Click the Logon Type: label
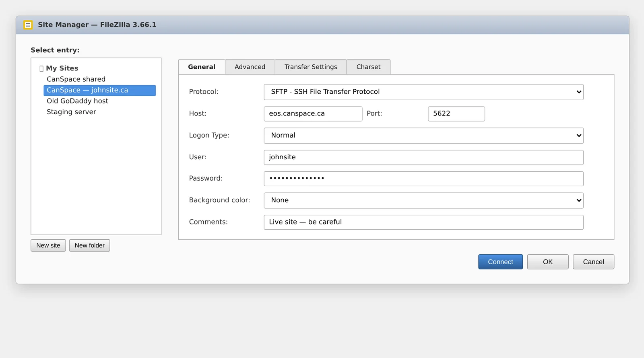The height and width of the screenshot is (358, 644). point(209,135)
